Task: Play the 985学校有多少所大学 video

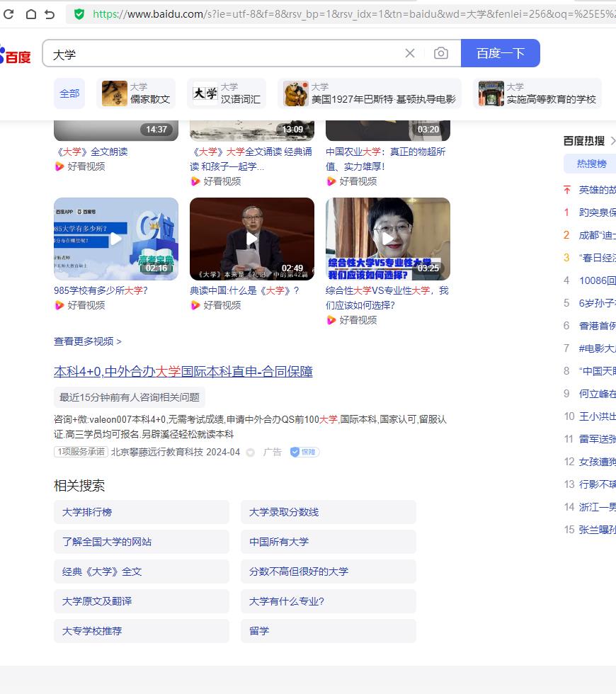Action: click(x=116, y=239)
